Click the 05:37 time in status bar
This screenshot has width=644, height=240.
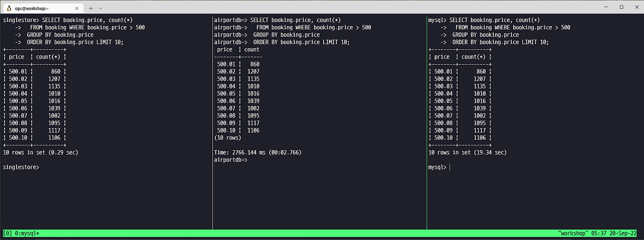click(598, 233)
